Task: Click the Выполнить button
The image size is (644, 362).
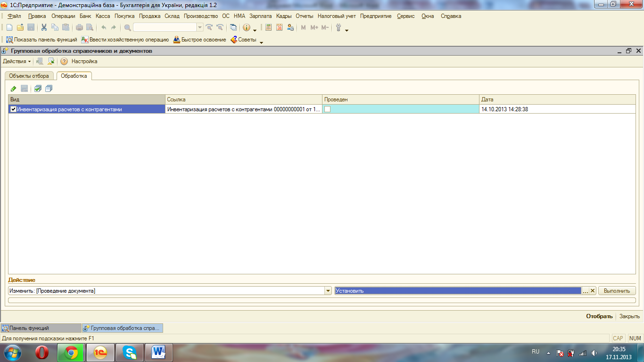Action: click(x=617, y=291)
